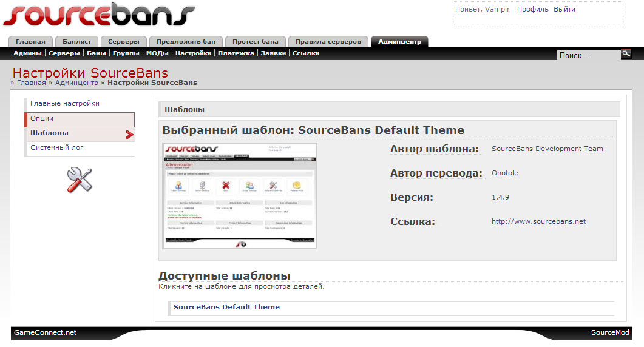Image resolution: width=644 pixels, height=347 pixels.
Task: Open the Главная tab
Action: tap(31, 41)
